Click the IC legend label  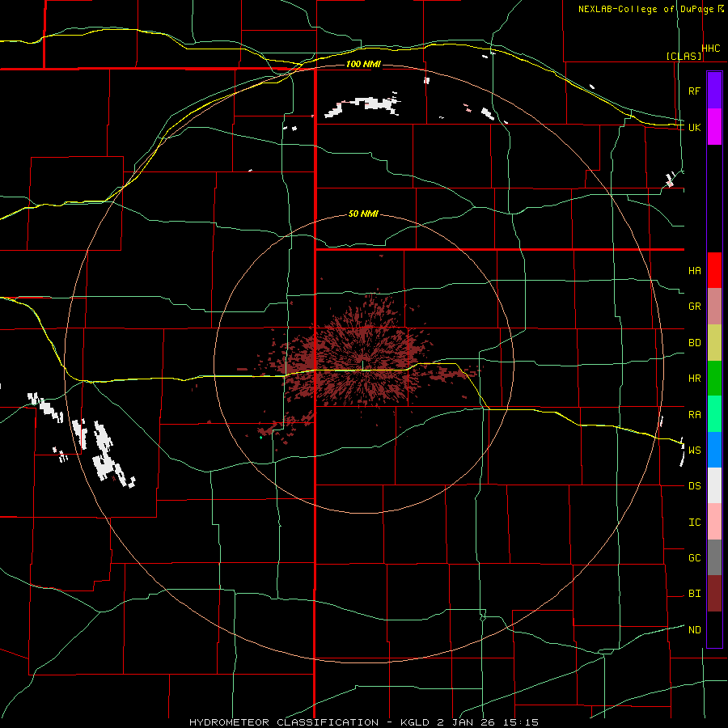694,523
